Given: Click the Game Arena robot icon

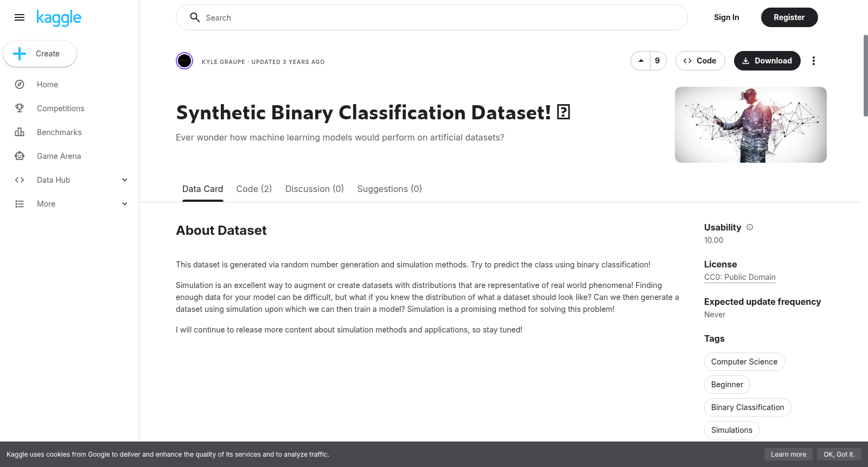Looking at the screenshot, I should pos(20,156).
